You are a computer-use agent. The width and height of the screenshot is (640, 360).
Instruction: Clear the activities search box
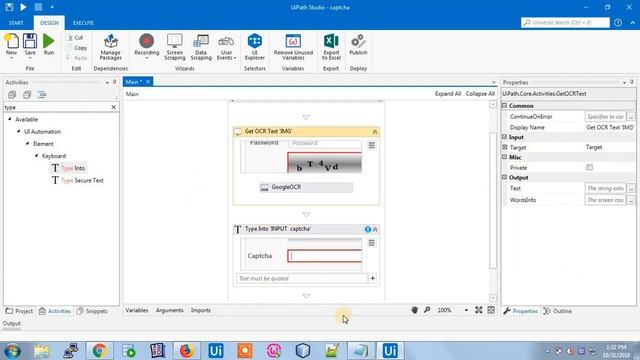point(113,107)
